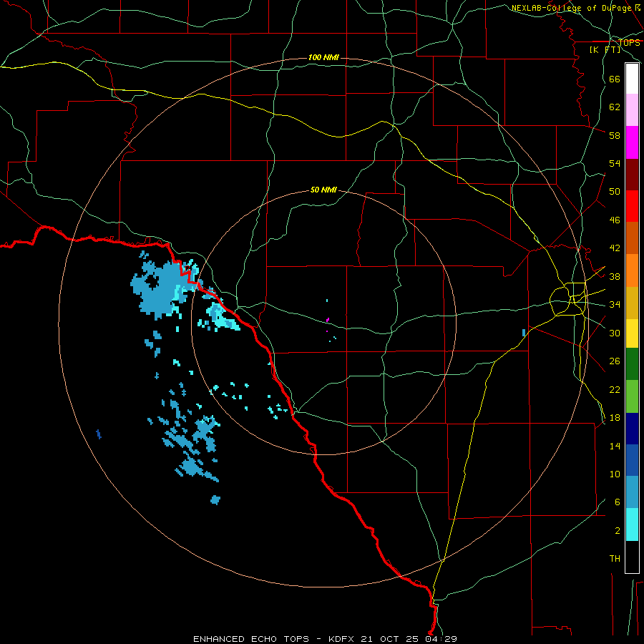The height and width of the screenshot is (644, 644).
Task: Click the light green legend swatch
Action: 632,396
